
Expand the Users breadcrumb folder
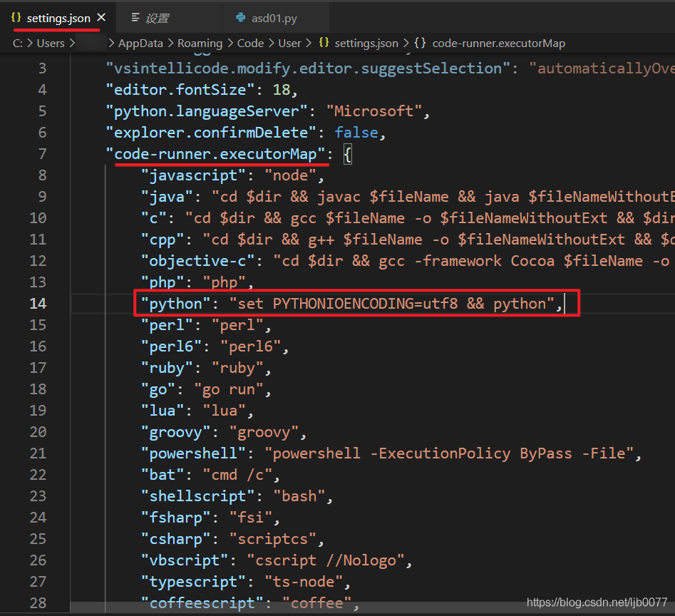tap(51, 43)
